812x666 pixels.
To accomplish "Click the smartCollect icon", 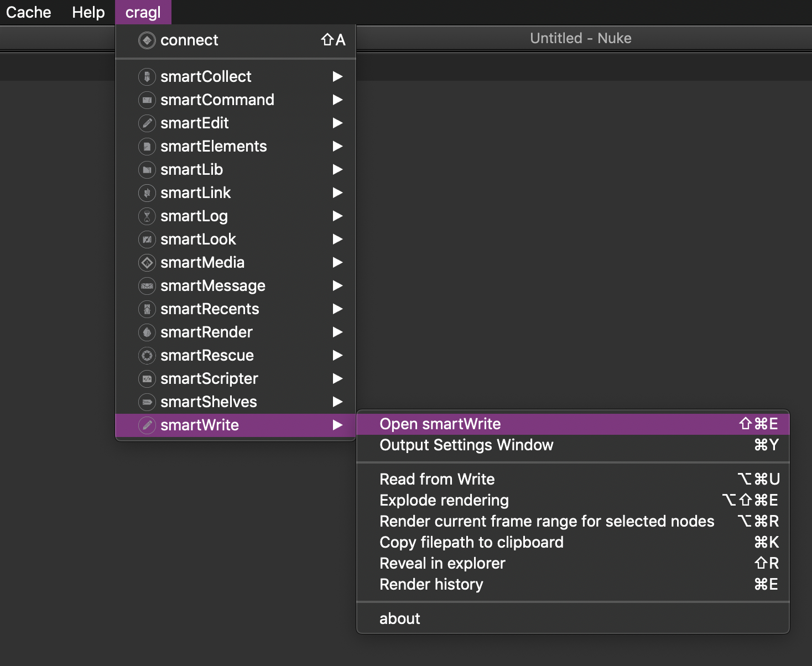I will pos(147,77).
